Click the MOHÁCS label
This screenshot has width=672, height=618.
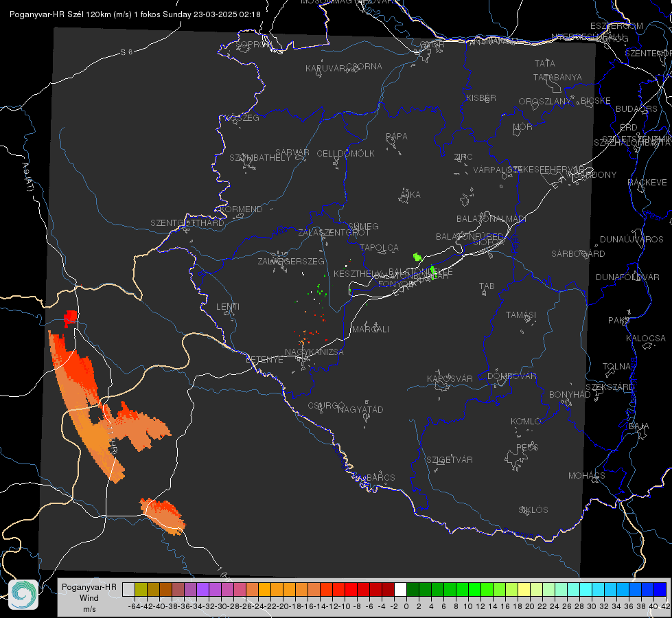pos(587,476)
